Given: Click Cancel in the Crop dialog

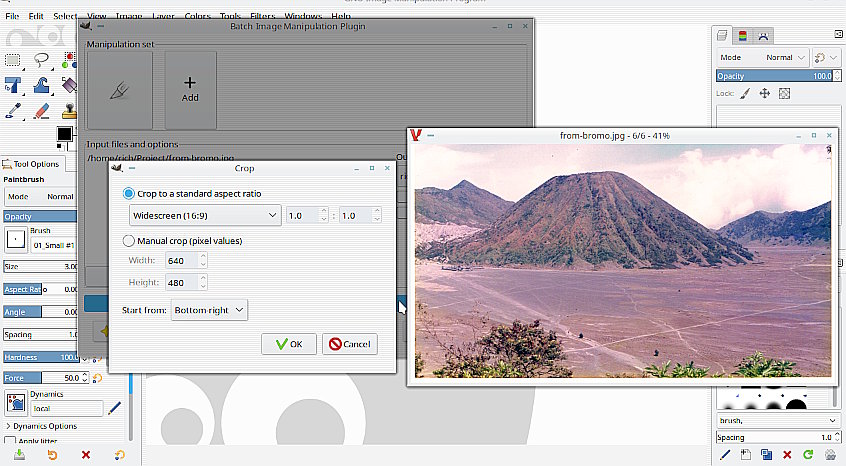Looking at the screenshot, I should [x=350, y=344].
